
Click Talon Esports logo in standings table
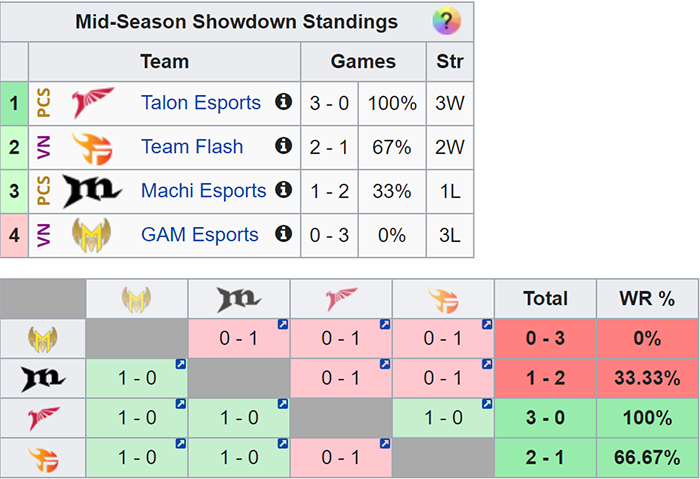click(93, 103)
